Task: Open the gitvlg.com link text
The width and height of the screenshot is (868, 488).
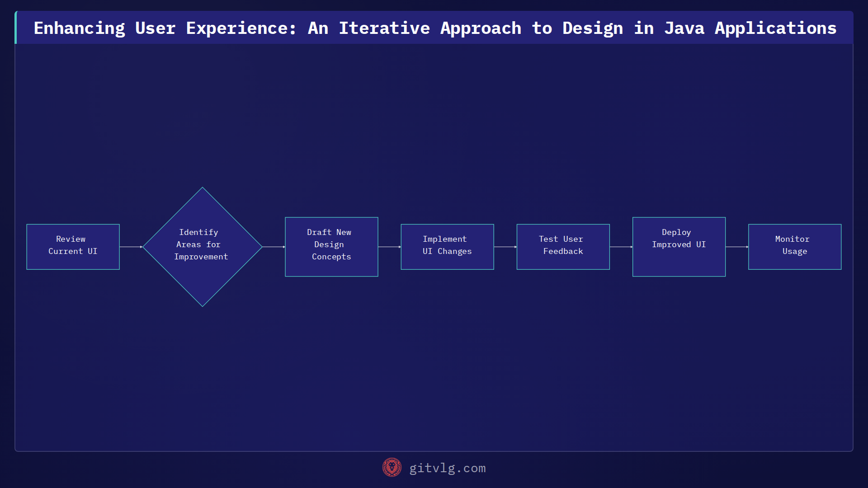Action: coord(447,468)
